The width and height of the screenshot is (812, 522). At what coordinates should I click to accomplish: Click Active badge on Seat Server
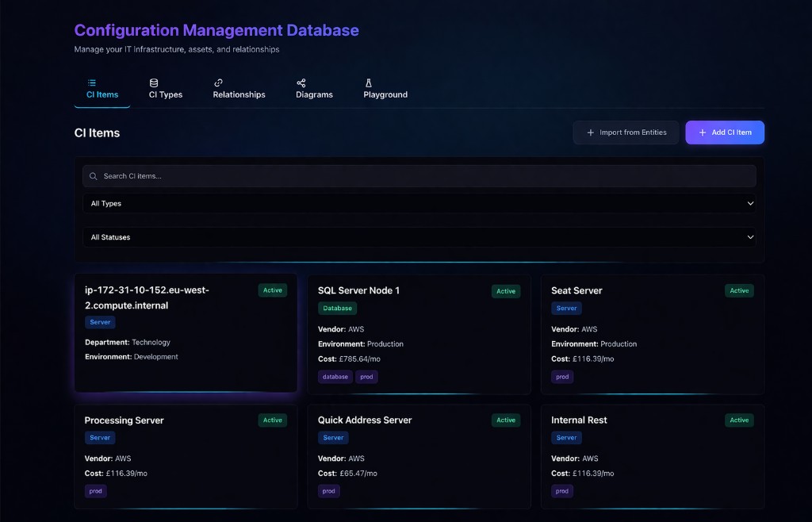[x=739, y=290]
